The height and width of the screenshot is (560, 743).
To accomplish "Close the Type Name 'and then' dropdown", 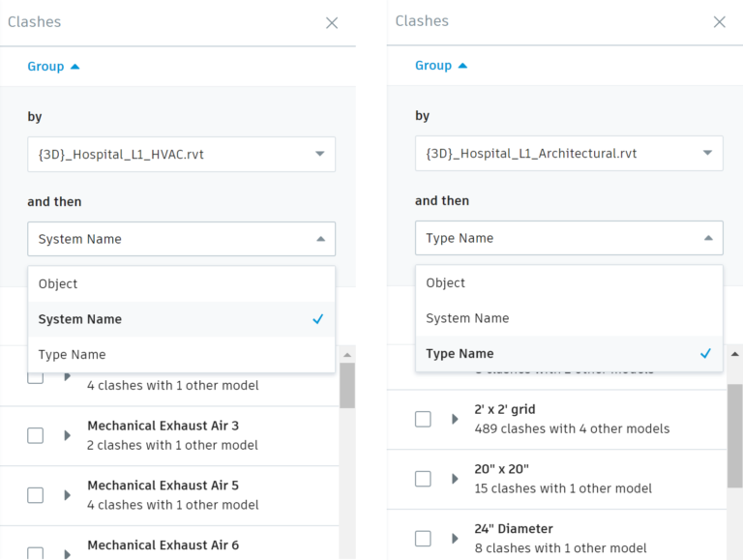I will pos(569,238).
